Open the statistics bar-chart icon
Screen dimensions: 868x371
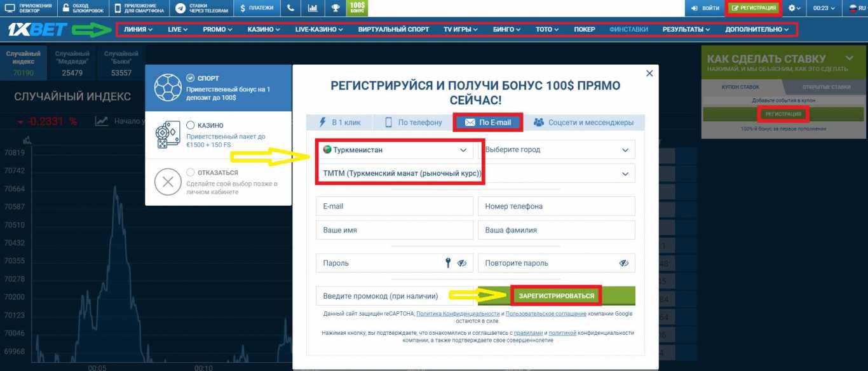(x=313, y=8)
